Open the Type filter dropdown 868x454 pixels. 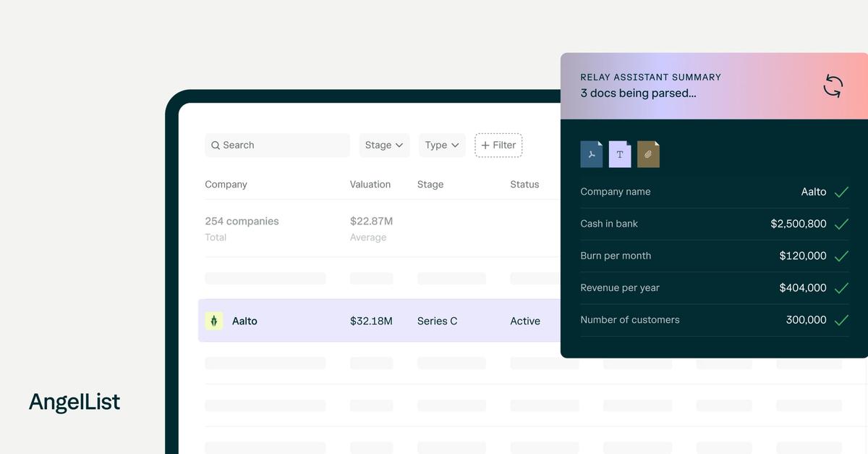[x=442, y=145]
